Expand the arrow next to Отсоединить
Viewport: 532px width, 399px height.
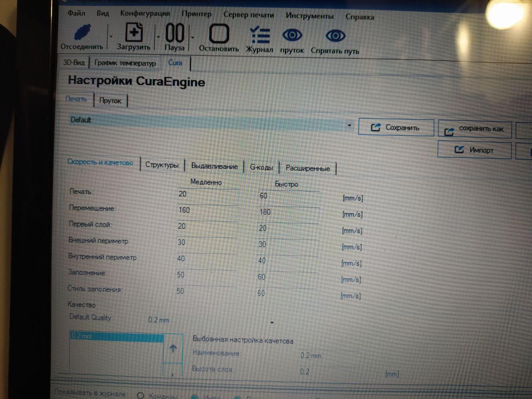pos(111,37)
